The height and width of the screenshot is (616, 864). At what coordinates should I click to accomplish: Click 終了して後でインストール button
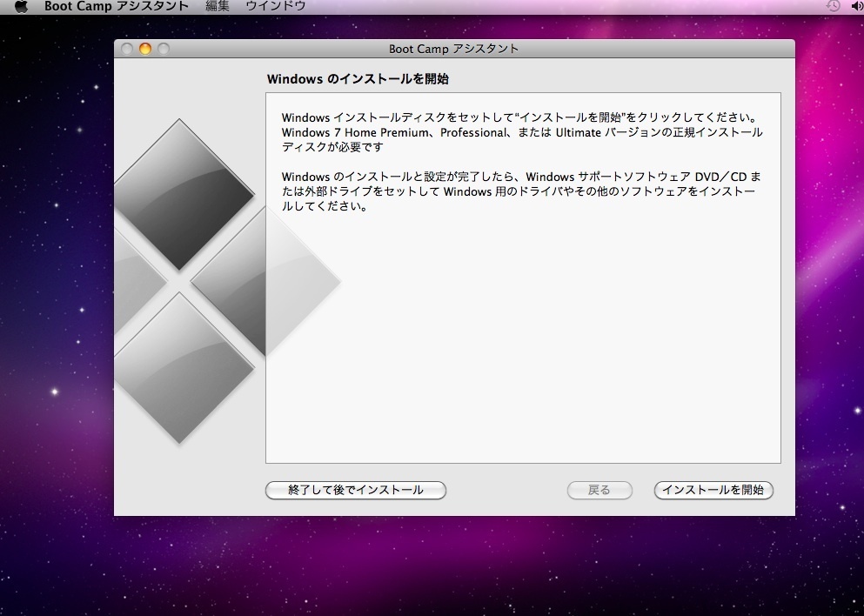click(x=355, y=490)
